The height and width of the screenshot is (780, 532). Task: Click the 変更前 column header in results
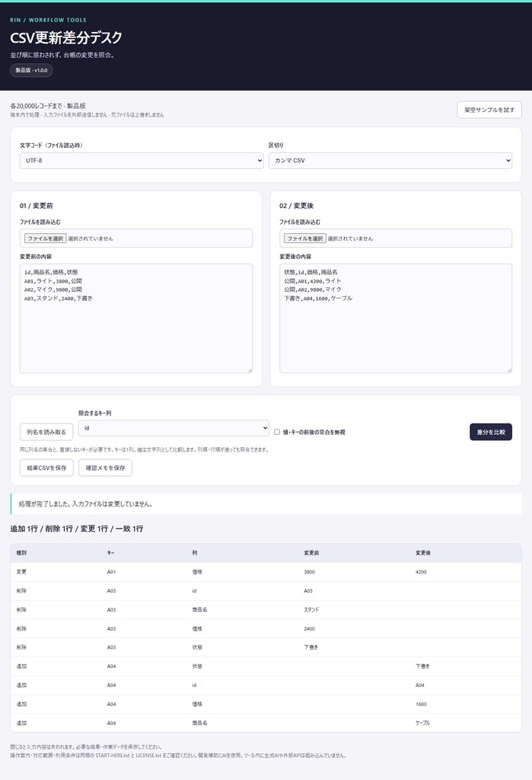click(312, 553)
